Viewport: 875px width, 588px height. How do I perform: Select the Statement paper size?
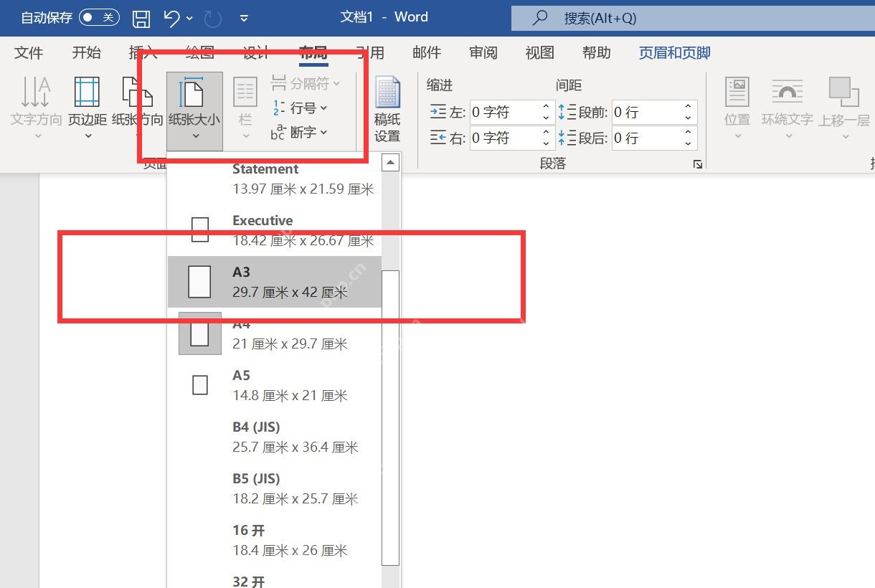tap(275, 179)
